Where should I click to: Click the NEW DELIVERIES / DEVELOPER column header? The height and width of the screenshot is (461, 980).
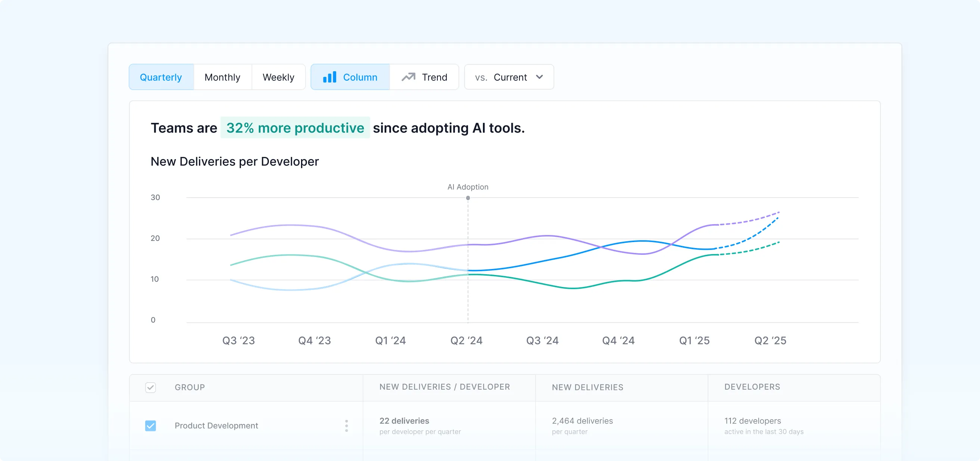point(444,387)
